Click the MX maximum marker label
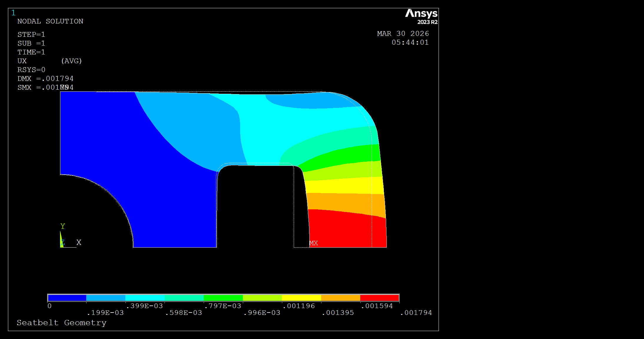This screenshot has width=644, height=339. click(314, 243)
